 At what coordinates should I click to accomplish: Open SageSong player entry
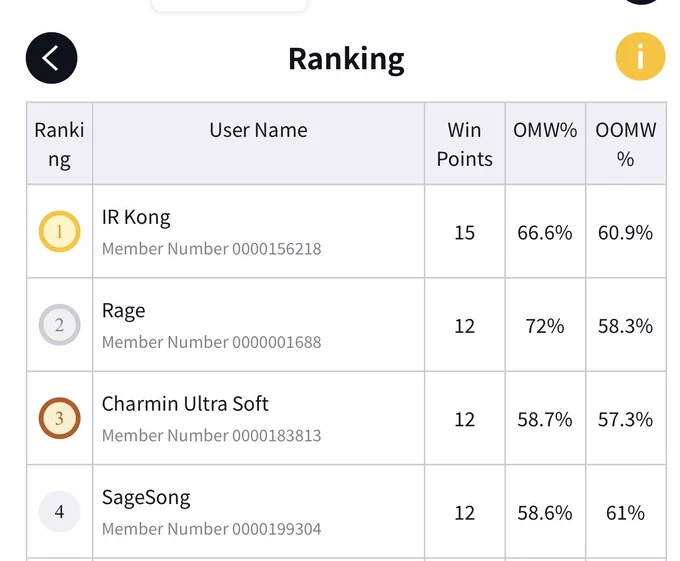(146, 498)
